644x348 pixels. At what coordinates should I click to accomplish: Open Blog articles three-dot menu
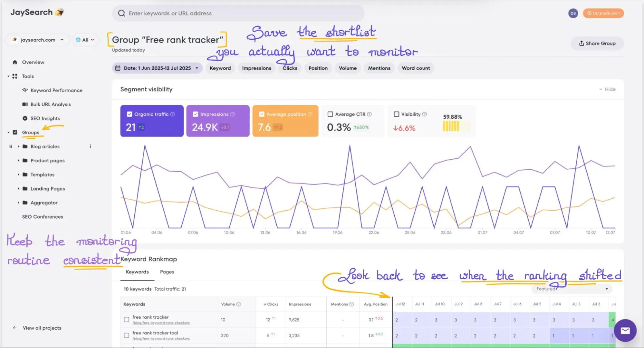[90, 146]
